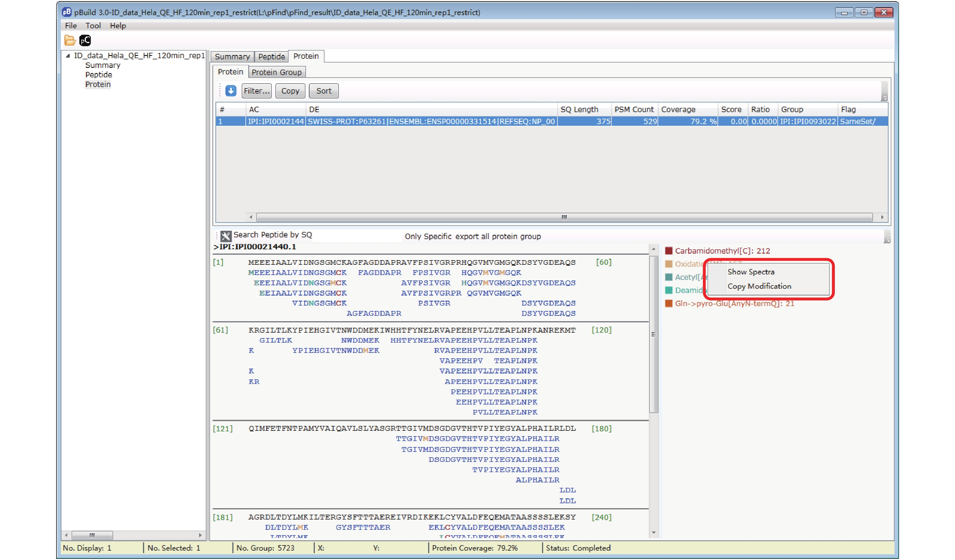Viewport: 955px width, 560px height.
Task: Collapse the ID_data_Hela tree node
Action: coord(68,56)
